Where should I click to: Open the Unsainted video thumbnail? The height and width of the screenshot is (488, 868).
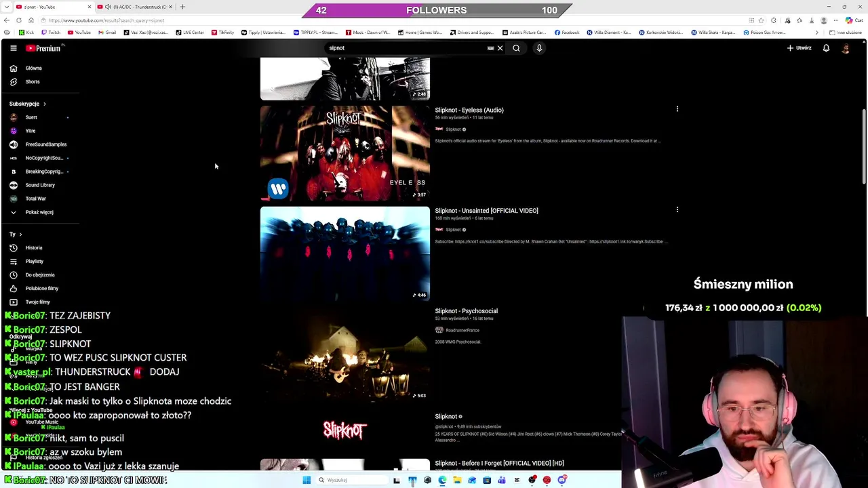coord(344,253)
